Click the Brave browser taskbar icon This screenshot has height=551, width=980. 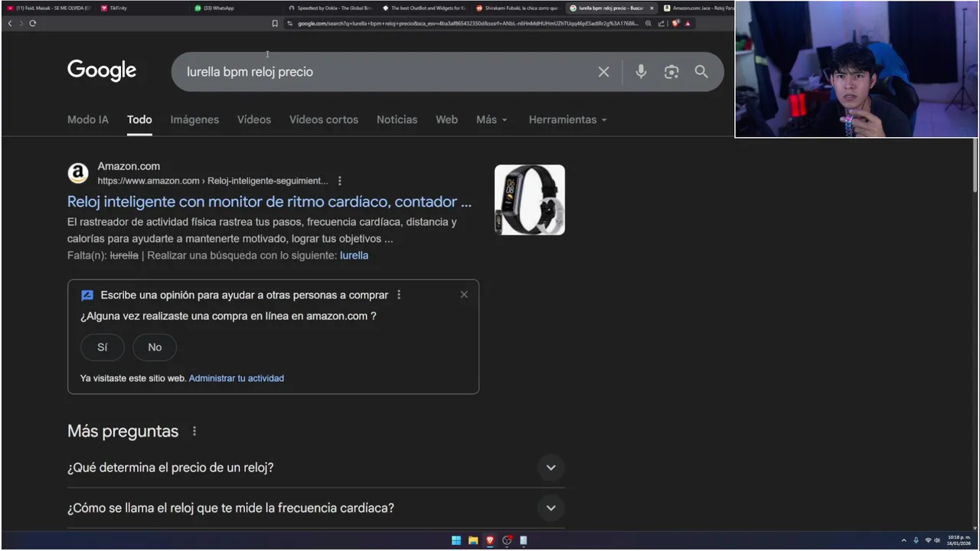pyautogui.click(x=490, y=540)
